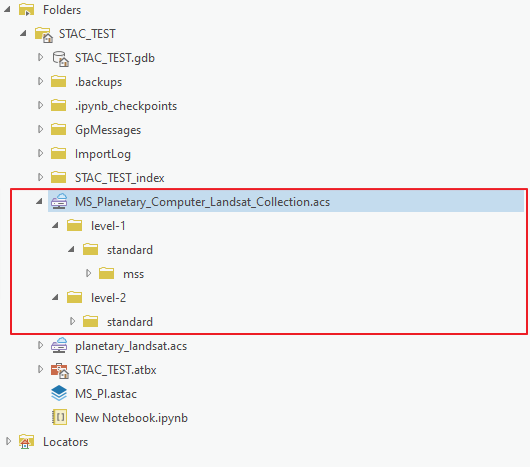Viewport: 530px width, 467px height.
Task: Select the planetary_landsat.acs label
Action: [131, 346]
